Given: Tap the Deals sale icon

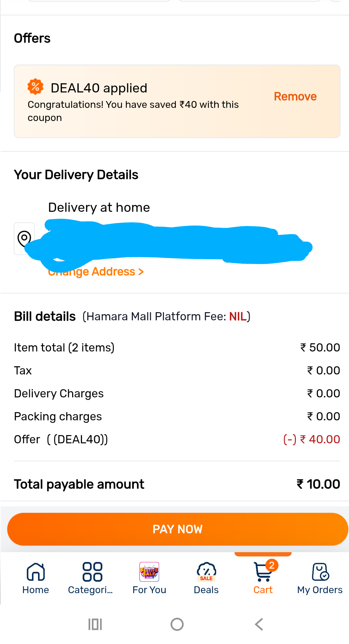Looking at the screenshot, I should click(x=206, y=572).
